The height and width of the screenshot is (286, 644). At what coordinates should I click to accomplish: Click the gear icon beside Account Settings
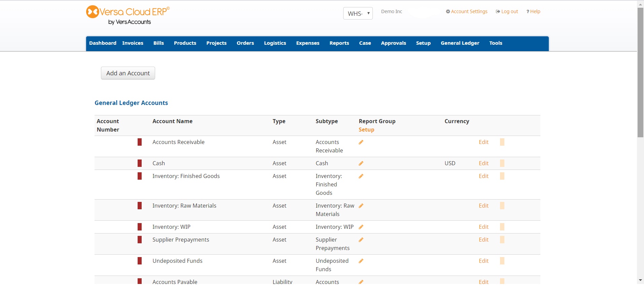click(448, 11)
